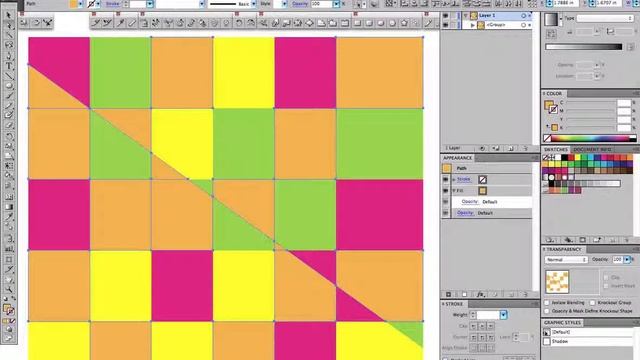Open Opacity arrow in Transparency panel

pos(627,260)
